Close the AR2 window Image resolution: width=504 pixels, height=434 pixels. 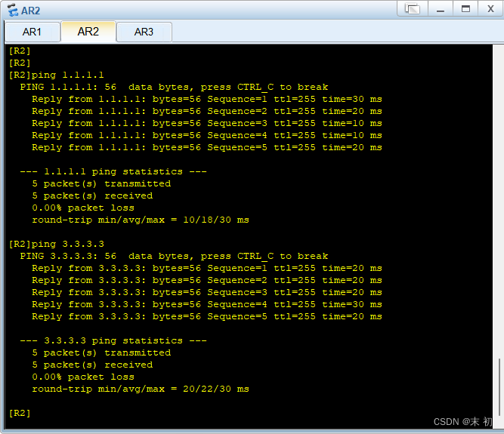(x=490, y=8)
